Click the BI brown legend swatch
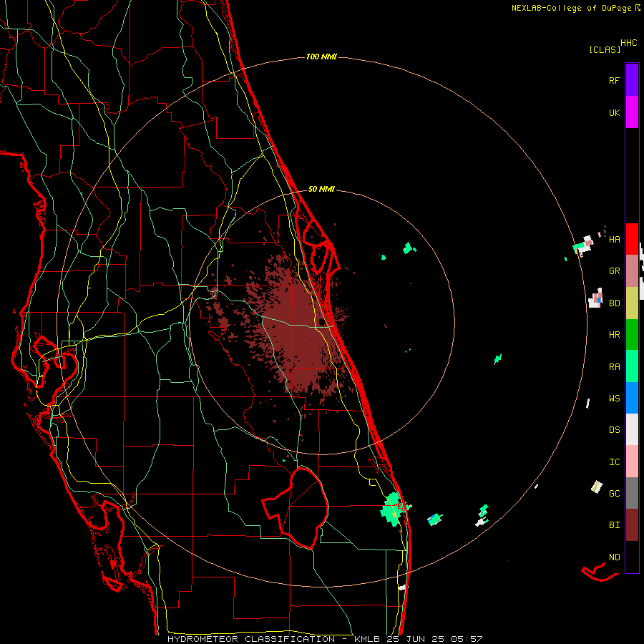644x644 pixels. [632, 525]
